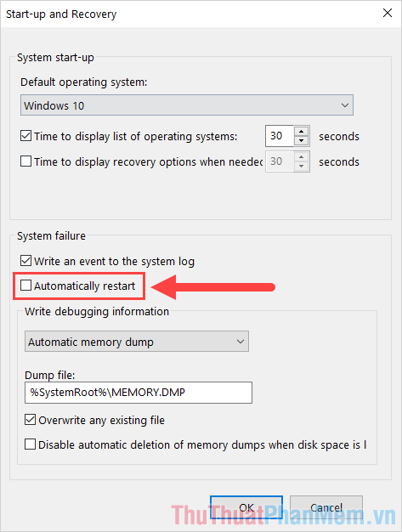Screen dimensions: 402x532
Task: Enable Disable automatic deletion of memory dumps
Action: 31,444
